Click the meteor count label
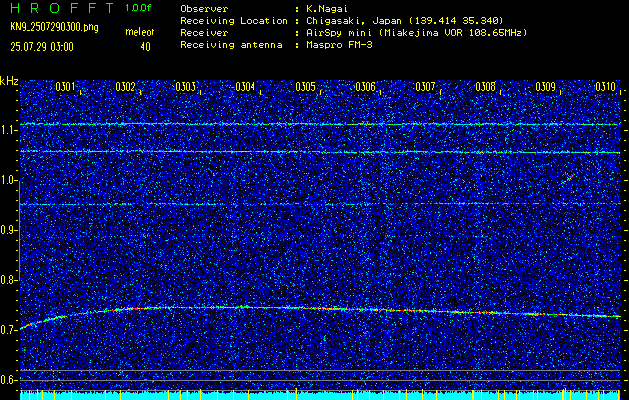Image resolution: width=629 pixels, height=400 pixels. click(140, 32)
